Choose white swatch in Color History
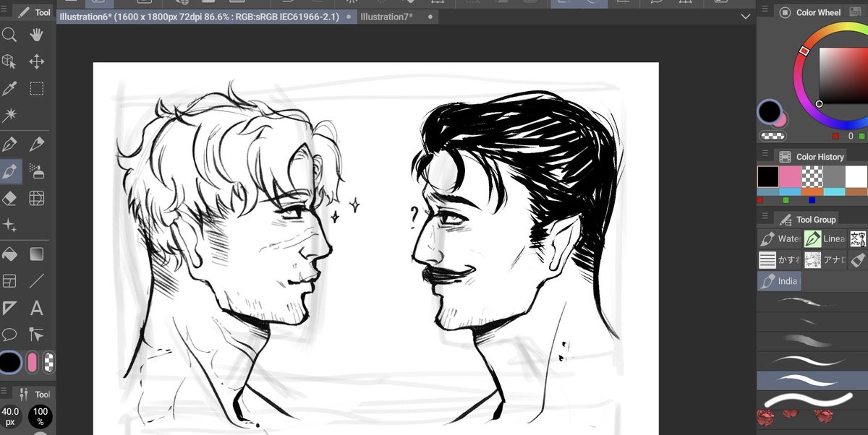The image size is (868, 435). (x=856, y=177)
